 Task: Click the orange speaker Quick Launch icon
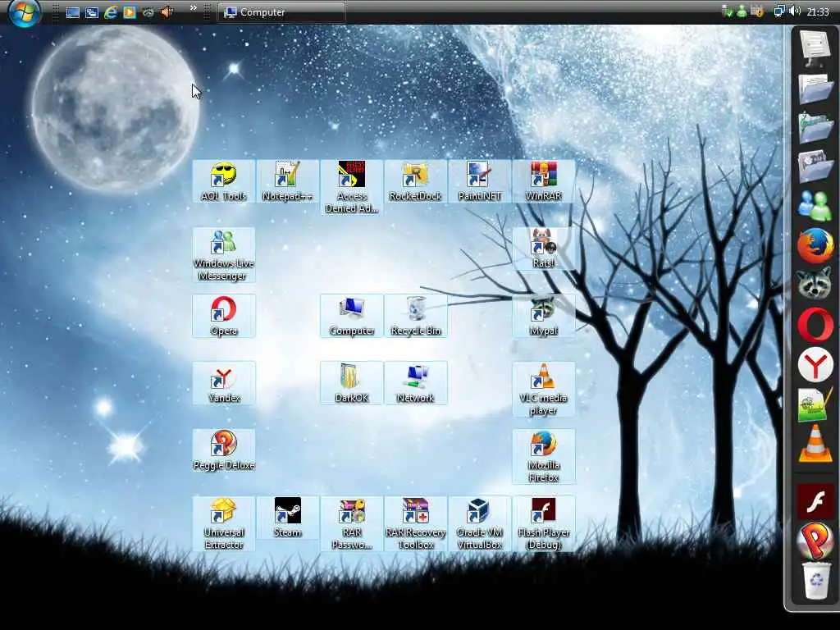[x=167, y=11]
